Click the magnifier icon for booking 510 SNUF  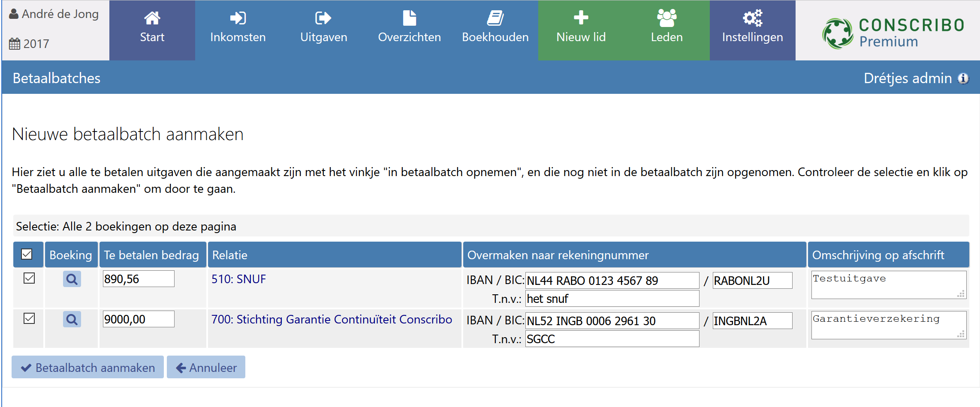[72, 279]
